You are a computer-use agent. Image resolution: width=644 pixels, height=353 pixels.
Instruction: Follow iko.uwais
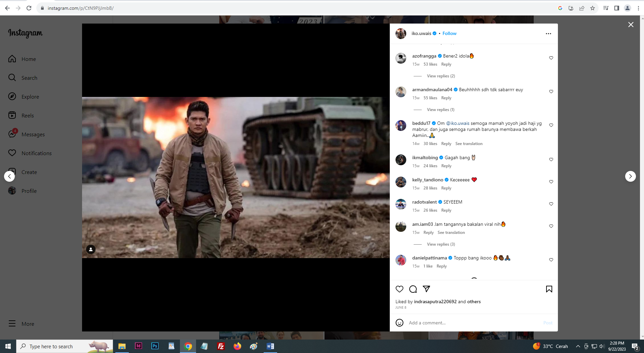449,33
